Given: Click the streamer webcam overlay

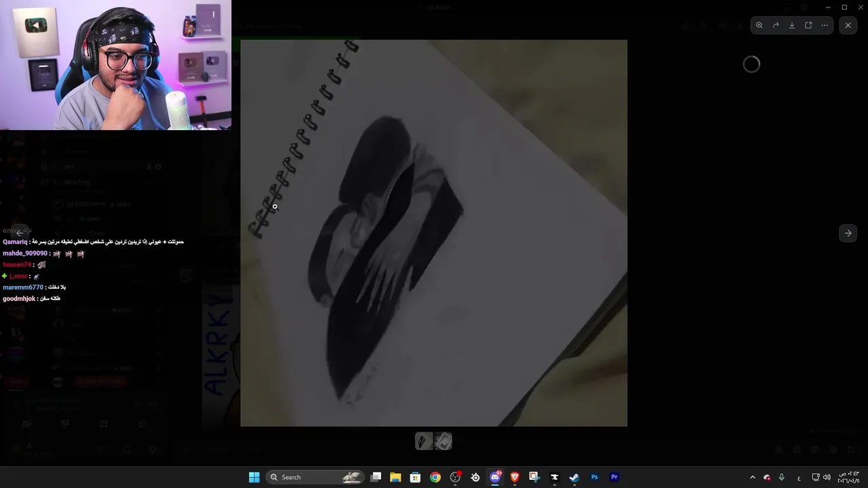Looking at the screenshot, I should [x=115, y=65].
